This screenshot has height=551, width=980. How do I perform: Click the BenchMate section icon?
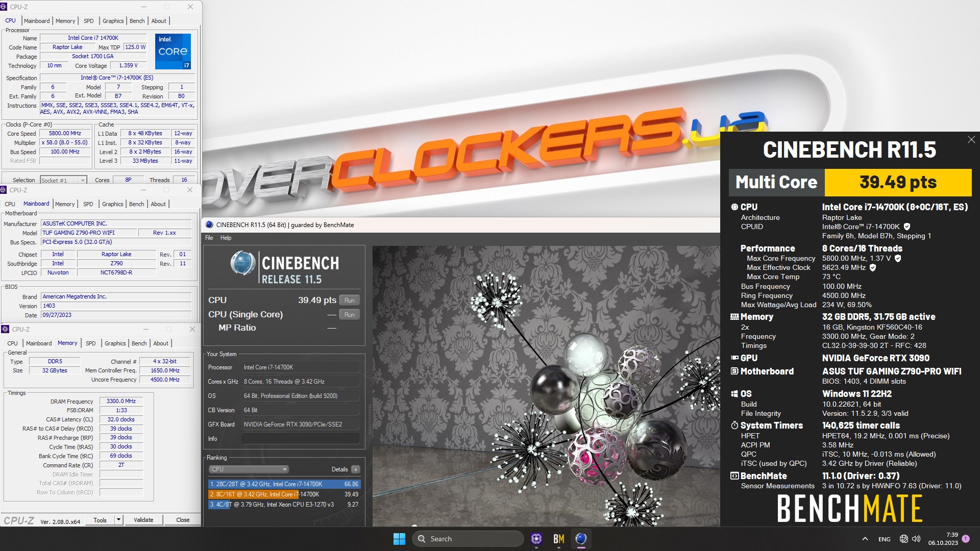click(x=734, y=476)
